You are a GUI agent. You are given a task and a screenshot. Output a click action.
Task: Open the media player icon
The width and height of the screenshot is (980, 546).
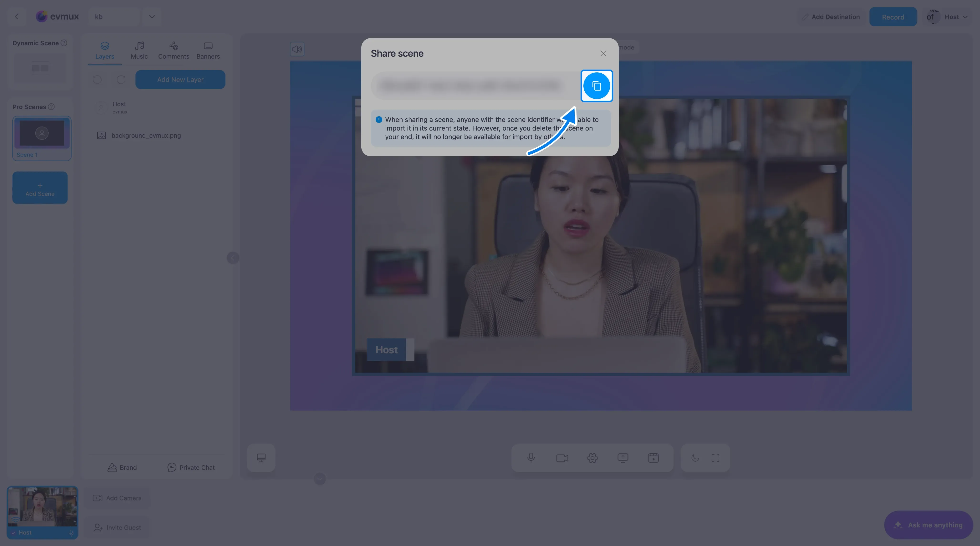coord(653,458)
